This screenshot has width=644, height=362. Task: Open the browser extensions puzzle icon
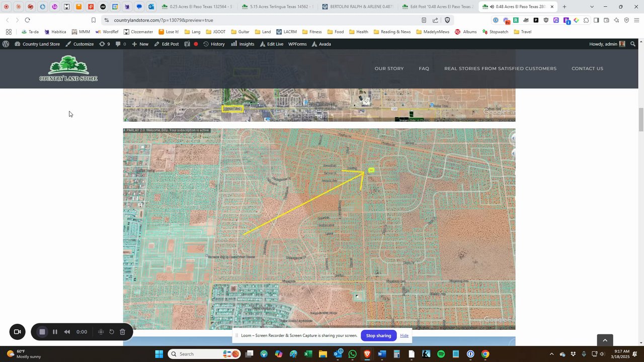click(x=586, y=20)
